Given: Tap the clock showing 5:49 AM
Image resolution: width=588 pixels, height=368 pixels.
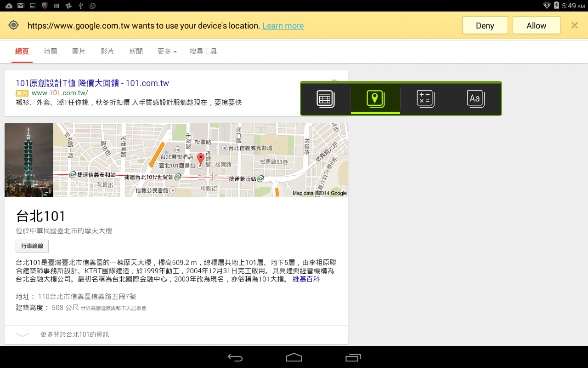Looking at the screenshot, I should pos(573,6).
